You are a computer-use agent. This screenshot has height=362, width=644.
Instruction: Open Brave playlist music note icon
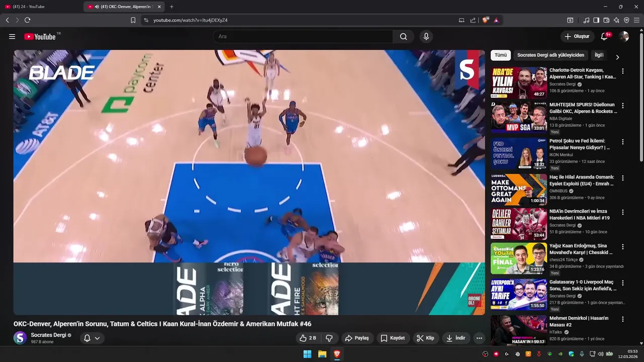pos(586,20)
